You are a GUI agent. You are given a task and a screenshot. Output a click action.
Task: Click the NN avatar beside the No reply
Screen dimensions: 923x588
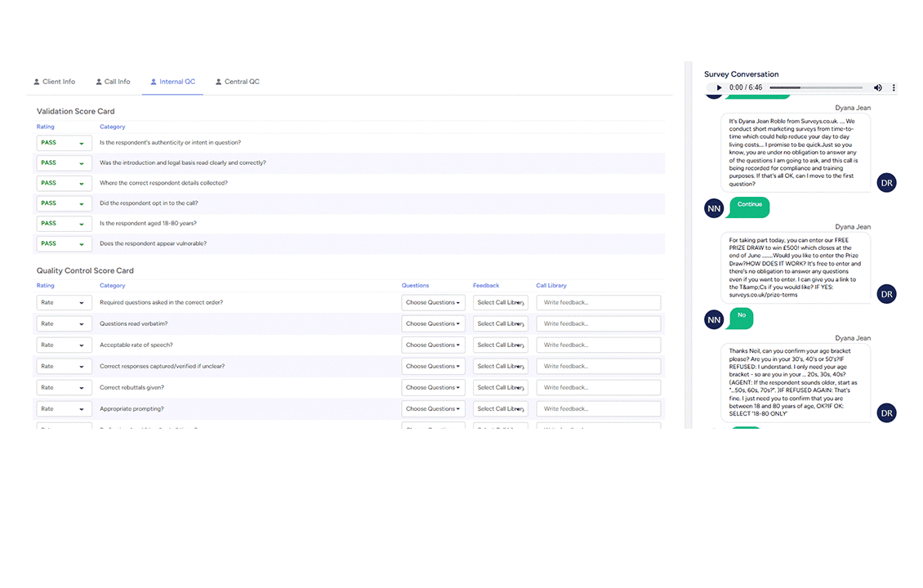click(x=714, y=320)
